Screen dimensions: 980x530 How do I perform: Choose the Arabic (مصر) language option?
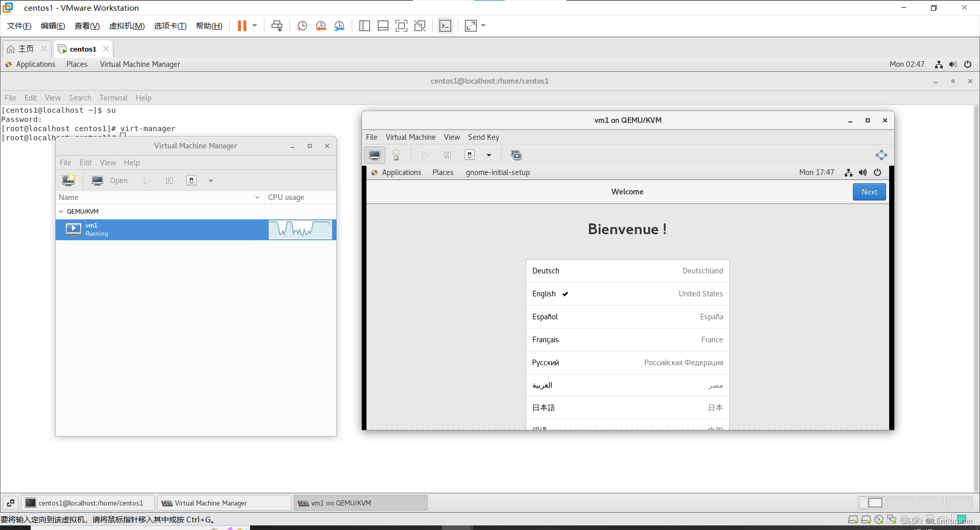[628, 385]
